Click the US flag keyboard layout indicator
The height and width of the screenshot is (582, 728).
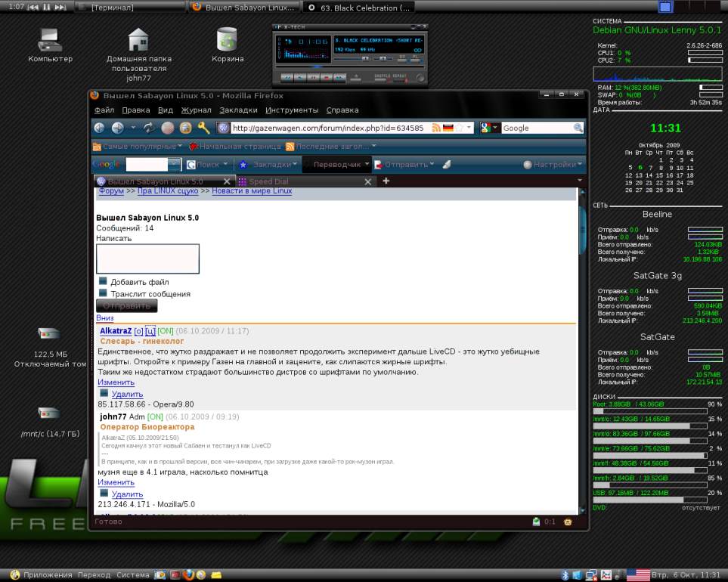click(638, 575)
